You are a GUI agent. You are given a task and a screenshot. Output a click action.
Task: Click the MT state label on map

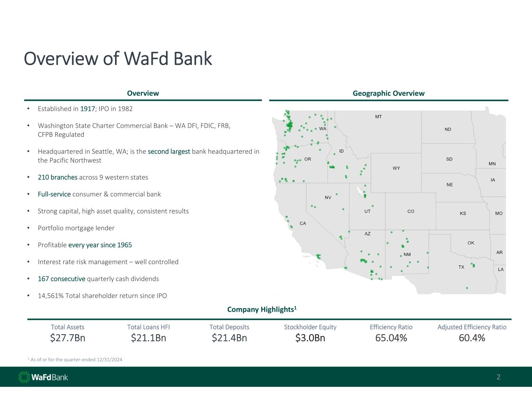click(x=378, y=116)
